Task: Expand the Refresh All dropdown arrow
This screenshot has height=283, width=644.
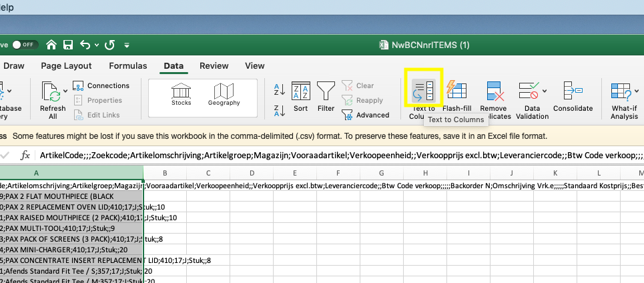Action: tap(65, 91)
